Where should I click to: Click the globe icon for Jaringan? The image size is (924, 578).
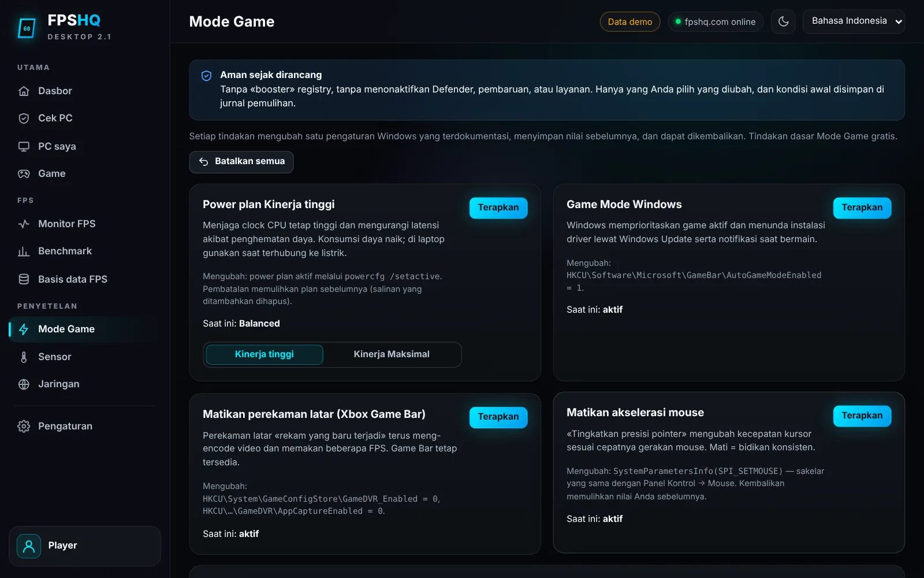pyautogui.click(x=24, y=384)
